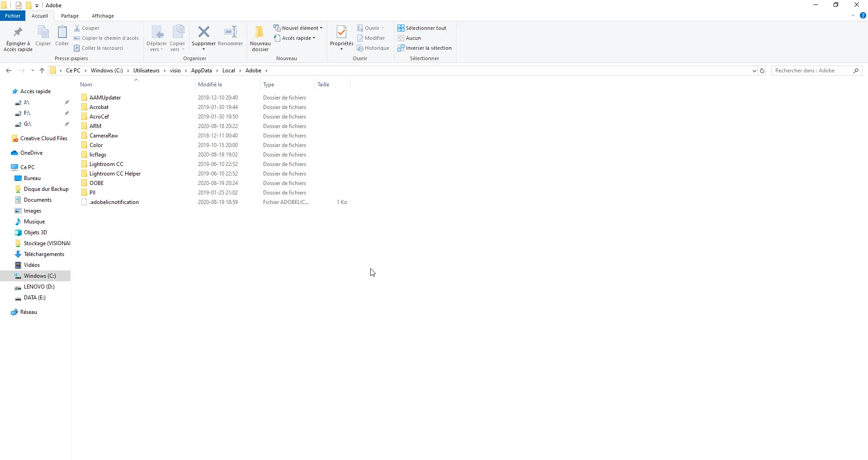Switch to the Affichage tab
This screenshot has height=460, width=868.
(103, 16)
